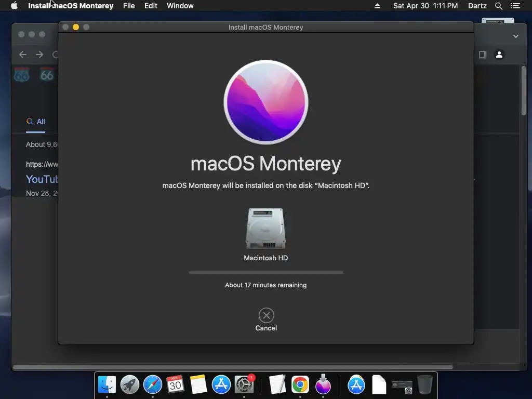Open the Window menu
The width and height of the screenshot is (532, 399).
(x=180, y=6)
